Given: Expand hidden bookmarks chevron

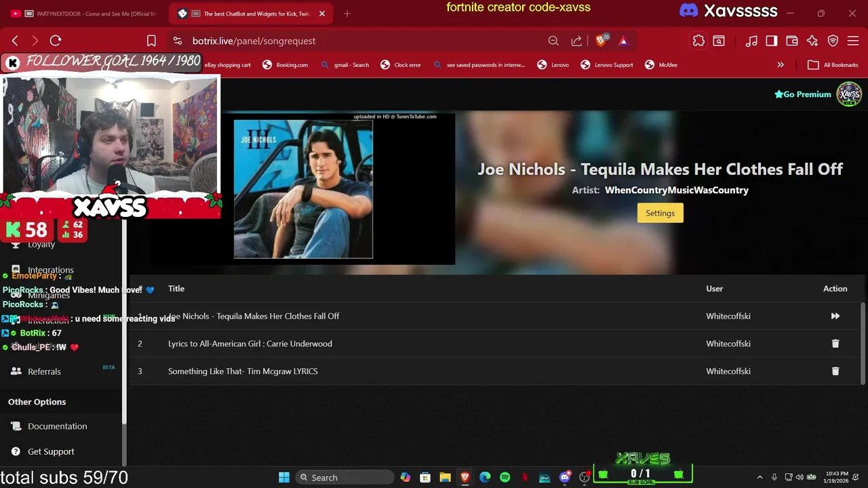Looking at the screenshot, I should pos(781,65).
